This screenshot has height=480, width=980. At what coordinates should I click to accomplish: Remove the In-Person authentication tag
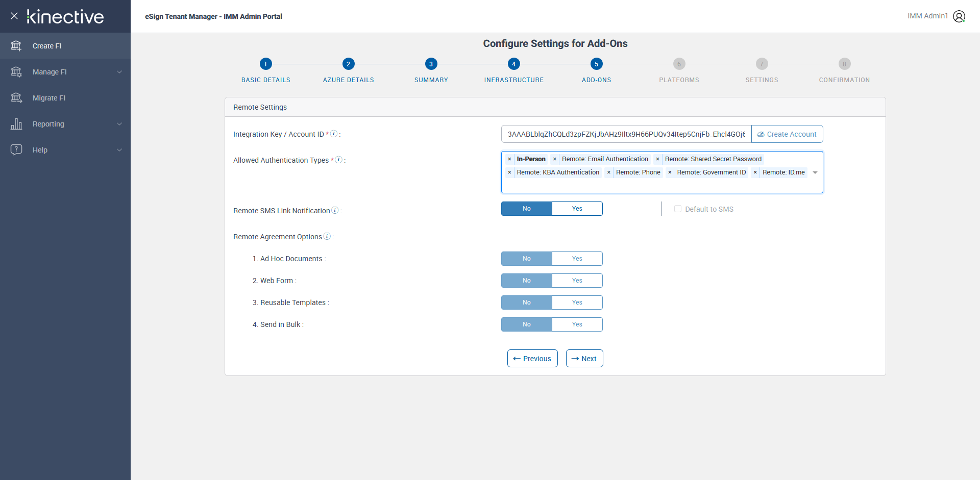509,159
